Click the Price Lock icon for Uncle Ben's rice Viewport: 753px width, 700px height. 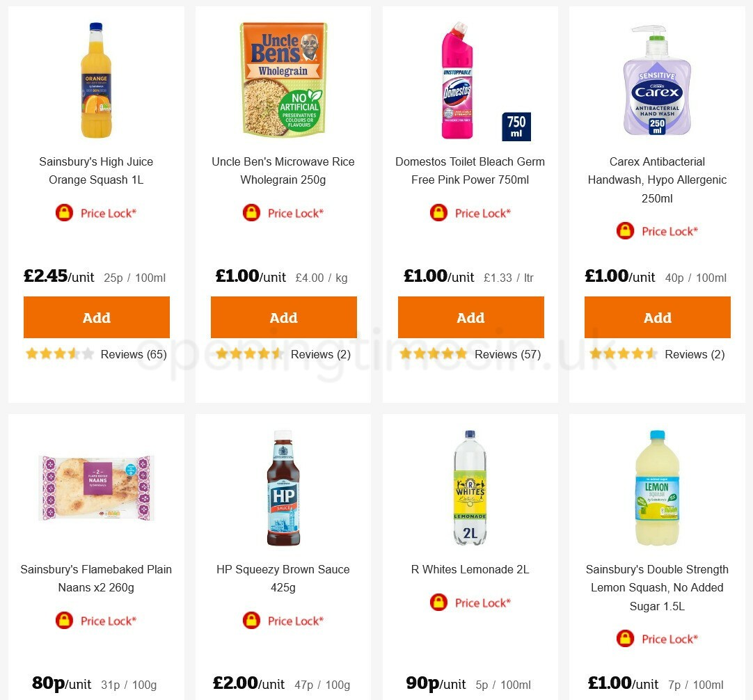pyautogui.click(x=251, y=212)
